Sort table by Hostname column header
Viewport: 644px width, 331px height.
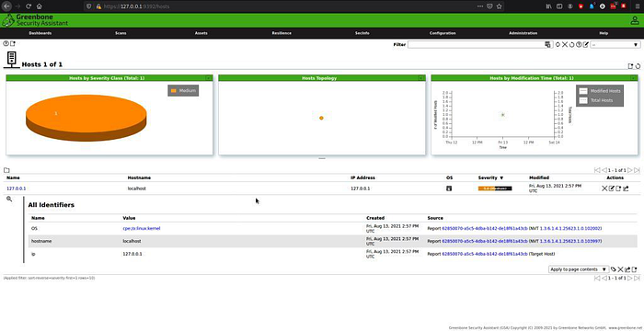(x=139, y=177)
